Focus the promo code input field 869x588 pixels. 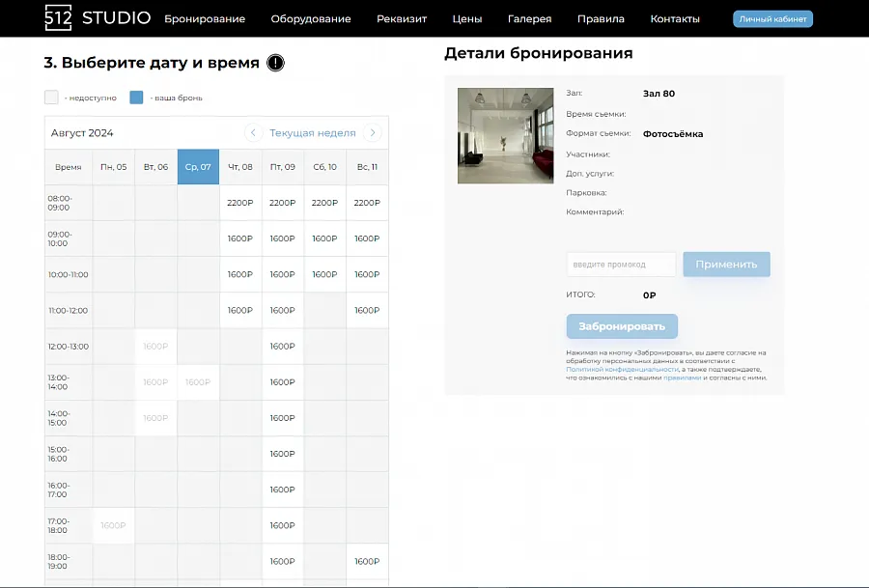(621, 265)
